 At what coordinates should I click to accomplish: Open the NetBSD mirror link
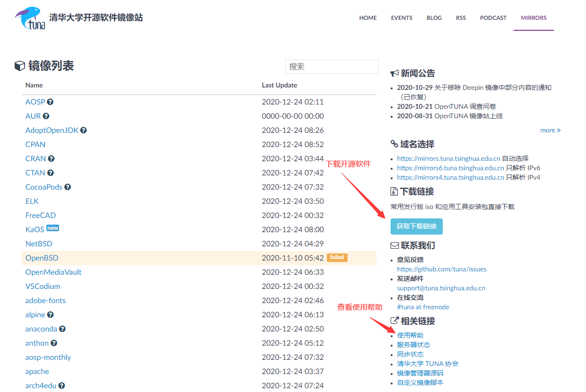39,244
